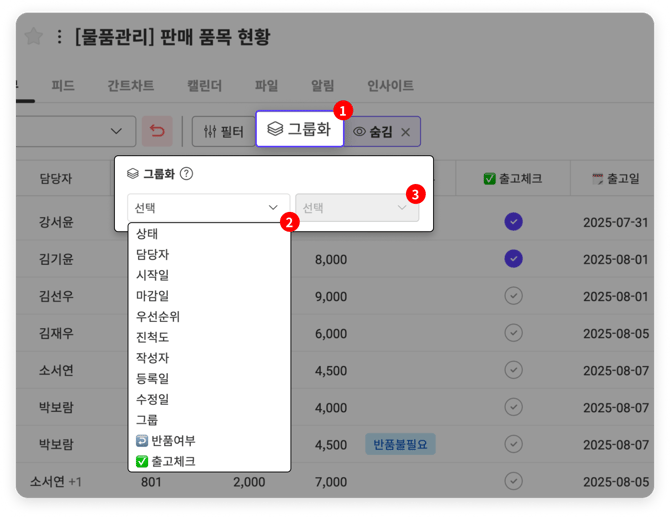Viewport: 670px width, 517px height.
Task: Switch to the 캘린더 tab
Action: click(205, 85)
